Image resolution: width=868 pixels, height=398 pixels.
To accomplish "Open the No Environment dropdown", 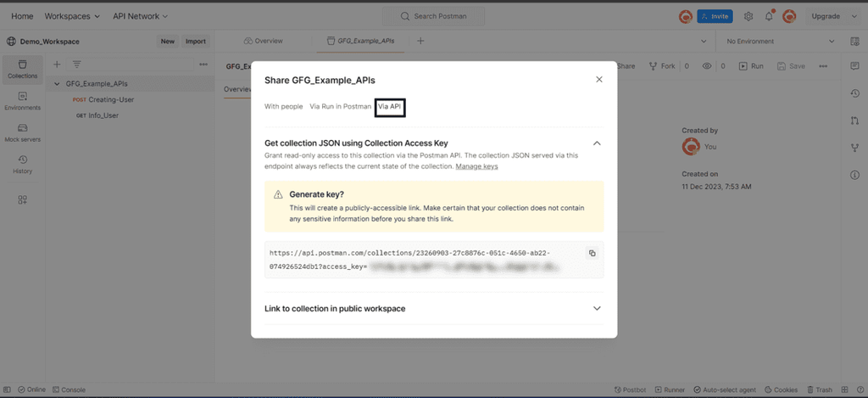I will click(x=781, y=42).
